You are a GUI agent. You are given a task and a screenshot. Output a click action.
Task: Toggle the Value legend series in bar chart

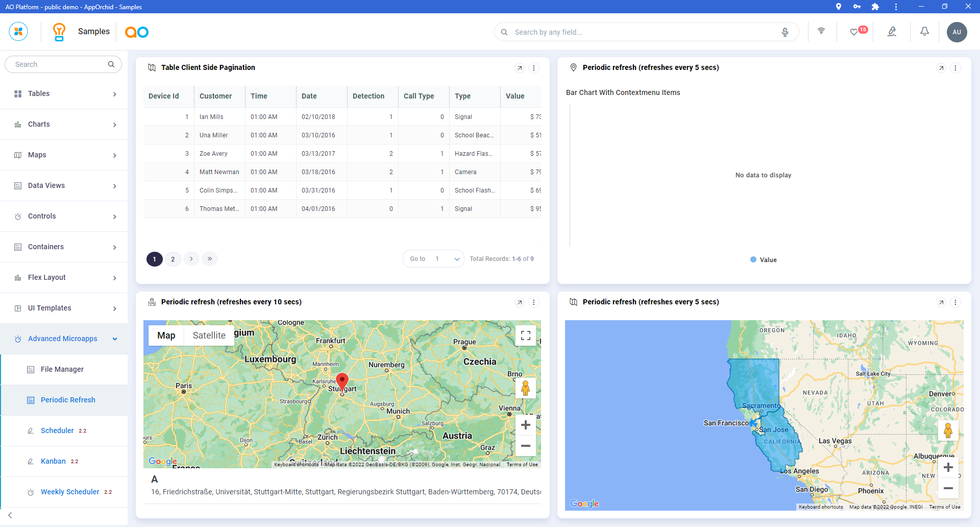tap(764, 260)
